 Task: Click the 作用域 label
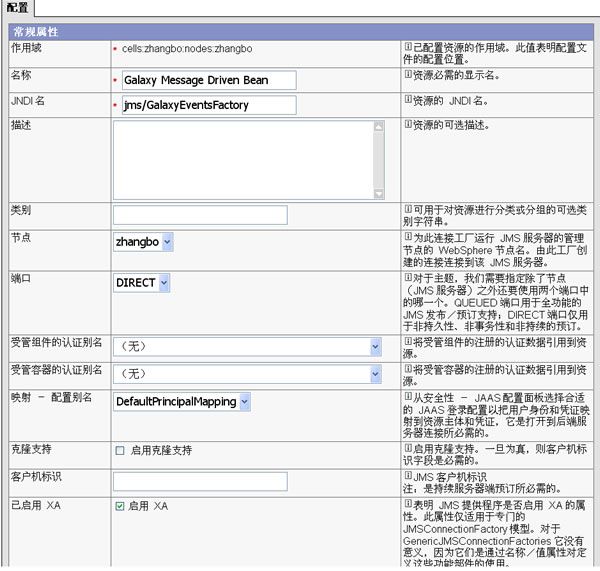point(26,48)
